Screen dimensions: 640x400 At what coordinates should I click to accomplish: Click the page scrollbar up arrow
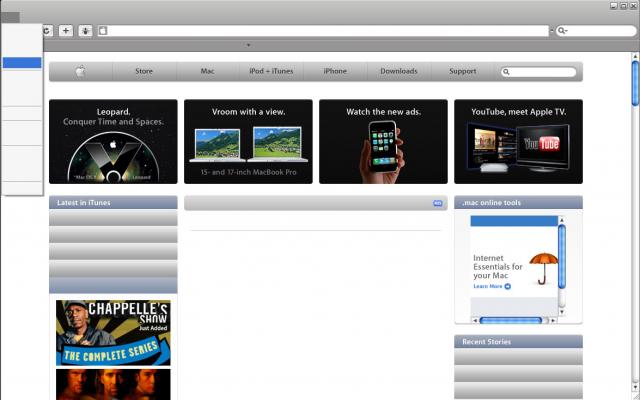[635, 56]
